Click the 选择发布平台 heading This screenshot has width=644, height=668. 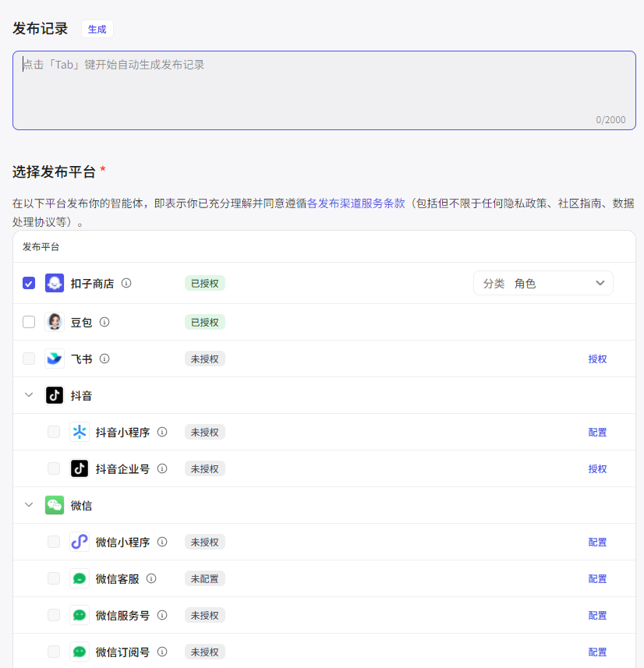tap(54, 171)
